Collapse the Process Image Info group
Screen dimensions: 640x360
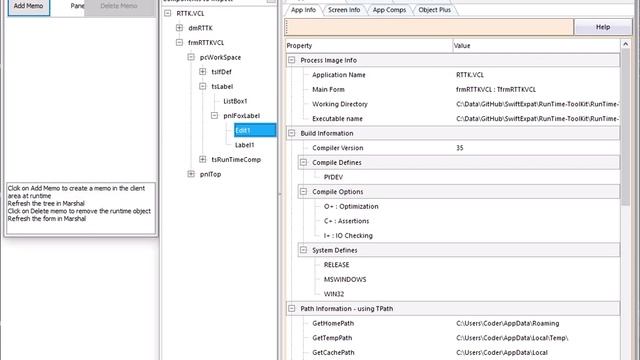[292, 60]
